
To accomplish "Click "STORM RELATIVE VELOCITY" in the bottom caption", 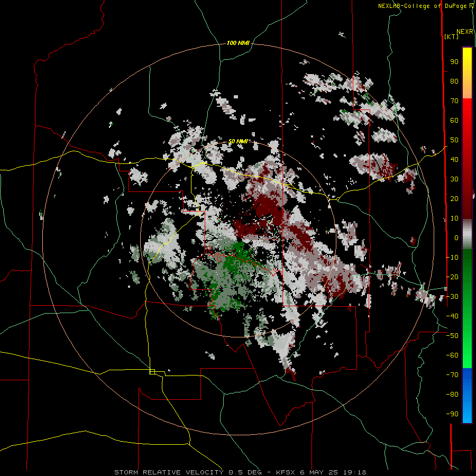I will [x=169, y=472].
